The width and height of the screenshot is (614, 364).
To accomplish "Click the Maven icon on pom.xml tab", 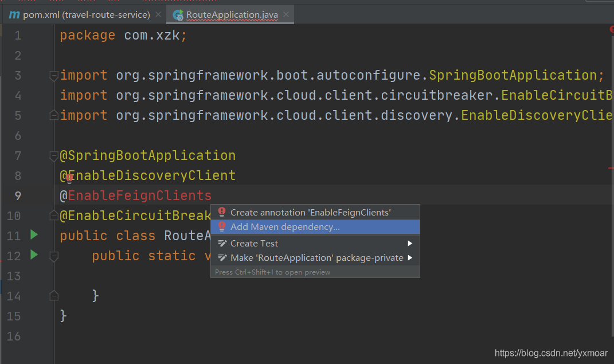I will tap(14, 15).
